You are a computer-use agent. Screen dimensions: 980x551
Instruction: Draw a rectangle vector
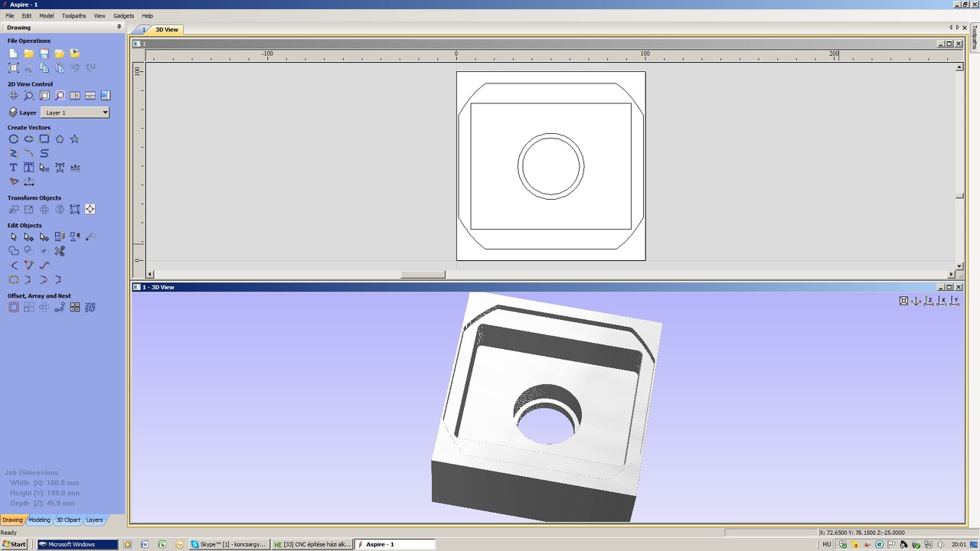[44, 139]
